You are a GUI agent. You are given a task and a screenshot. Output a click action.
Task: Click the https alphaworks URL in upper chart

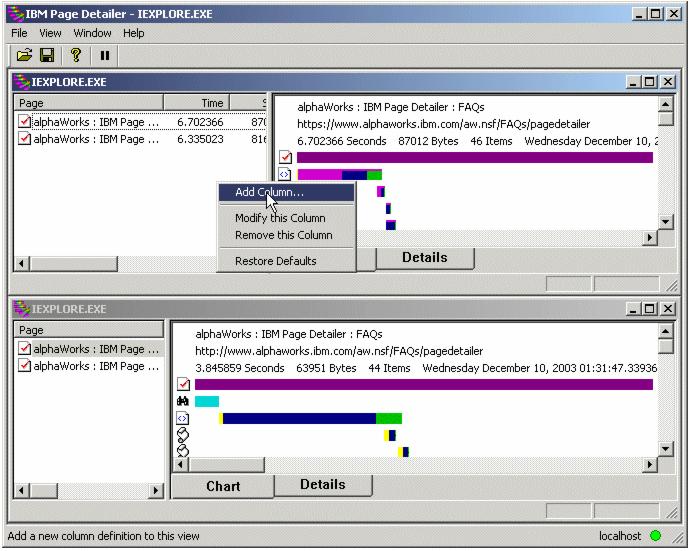point(444,124)
